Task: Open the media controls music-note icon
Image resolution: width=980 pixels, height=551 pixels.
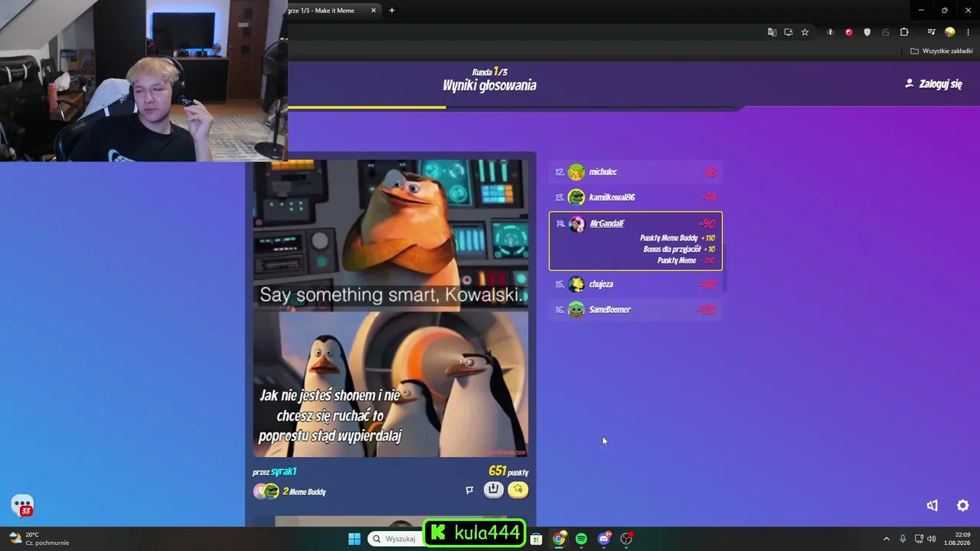Action: pos(931,32)
